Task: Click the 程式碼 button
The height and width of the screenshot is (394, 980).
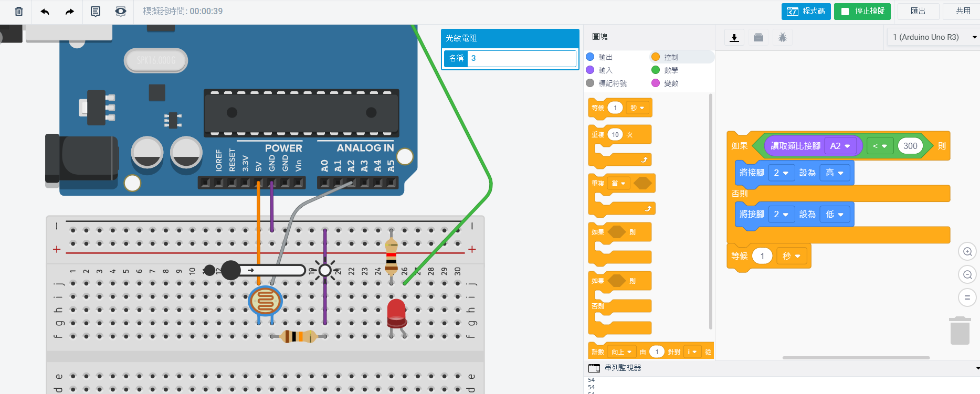Action: point(806,11)
